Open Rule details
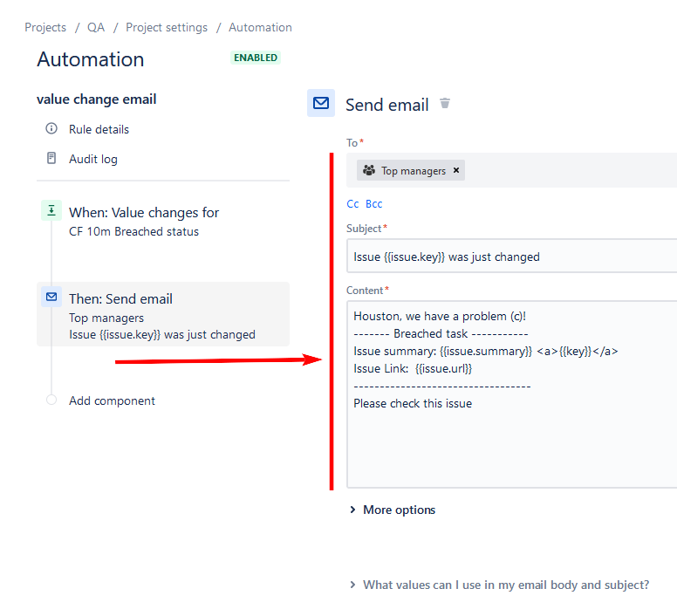 click(99, 129)
